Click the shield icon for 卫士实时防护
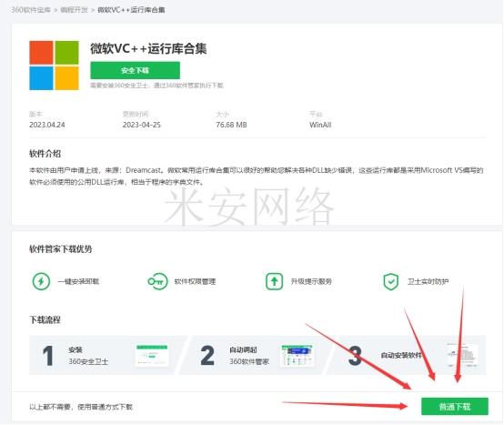Image resolution: width=504 pixels, height=425 pixels. point(391,281)
